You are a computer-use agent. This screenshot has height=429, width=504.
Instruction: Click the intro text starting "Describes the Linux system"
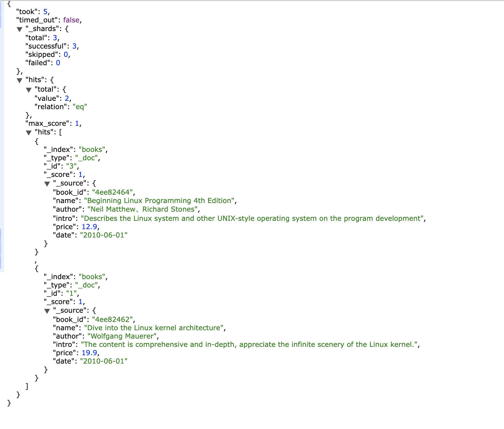coord(252,219)
